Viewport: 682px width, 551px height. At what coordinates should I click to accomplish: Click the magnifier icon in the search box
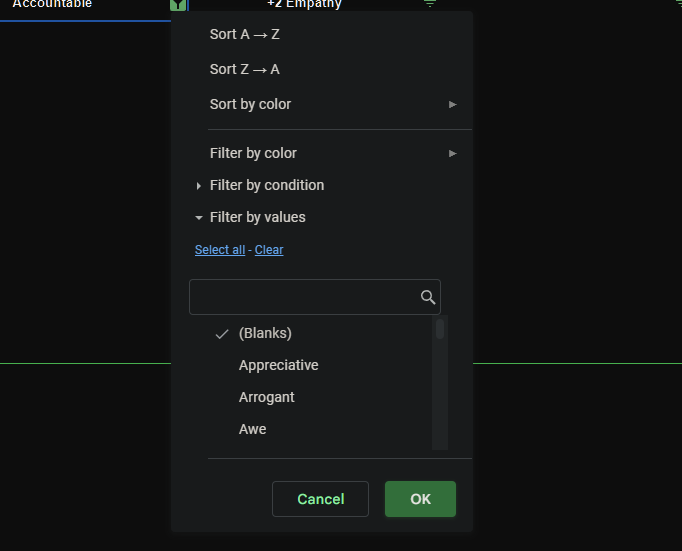[428, 297]
